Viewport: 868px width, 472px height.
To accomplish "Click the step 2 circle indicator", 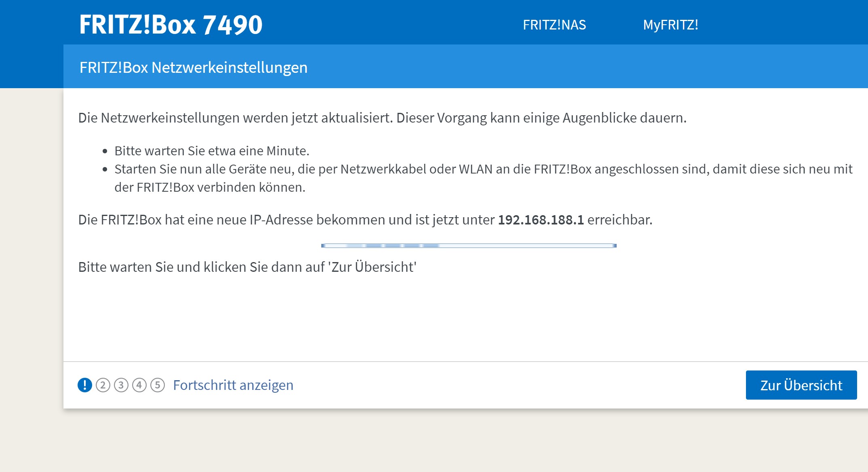I will click(103, 385).
